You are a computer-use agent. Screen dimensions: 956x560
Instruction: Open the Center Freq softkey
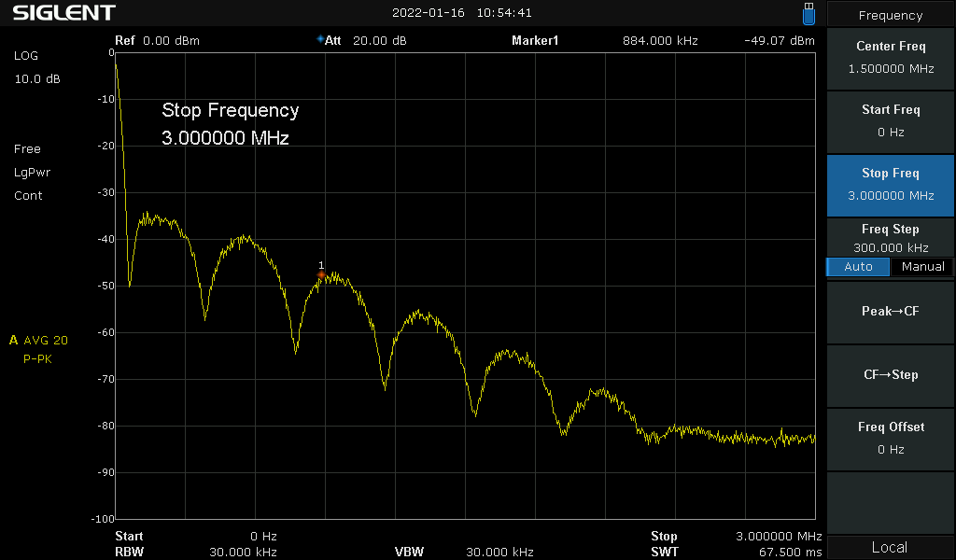[x=890, y=58]
